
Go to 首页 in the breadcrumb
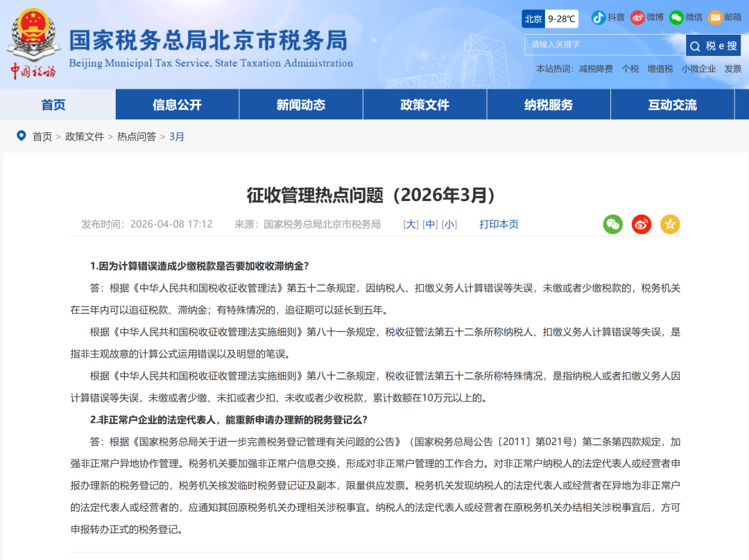pos(42,137)
